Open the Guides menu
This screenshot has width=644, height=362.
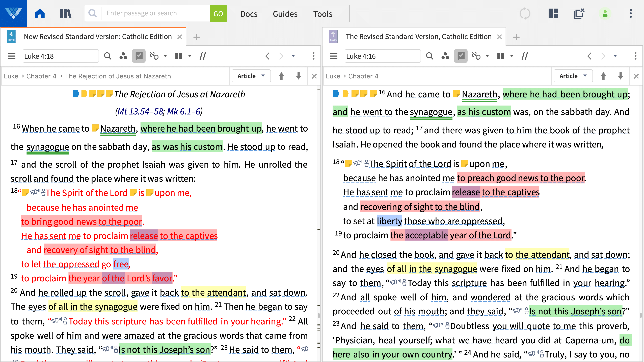(x=285, y=14)
